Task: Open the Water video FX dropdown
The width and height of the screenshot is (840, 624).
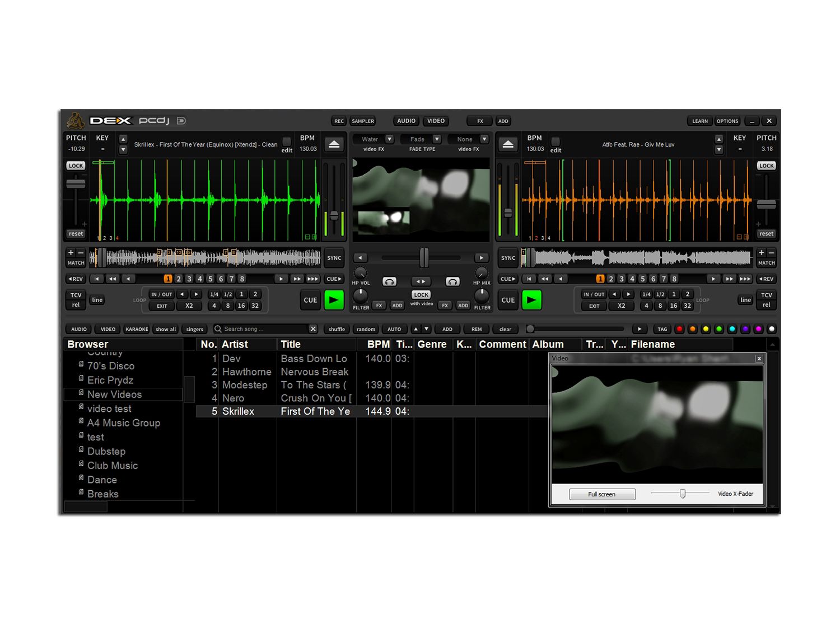Action: click(x=389, y=139)
